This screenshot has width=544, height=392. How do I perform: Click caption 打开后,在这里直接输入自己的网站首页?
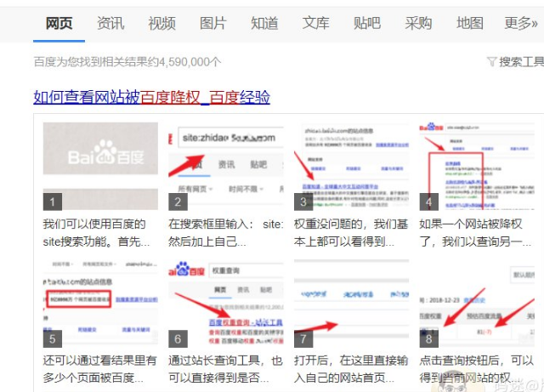(351, 369)
